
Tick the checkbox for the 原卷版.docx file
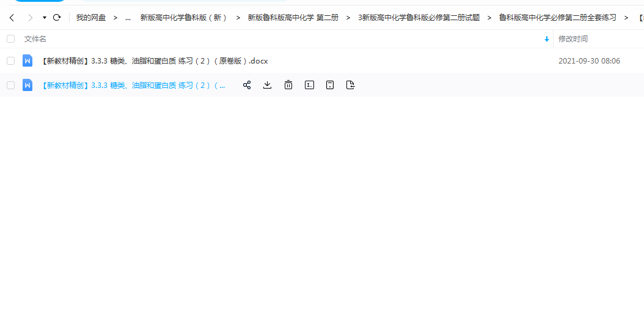click(10, 60)
